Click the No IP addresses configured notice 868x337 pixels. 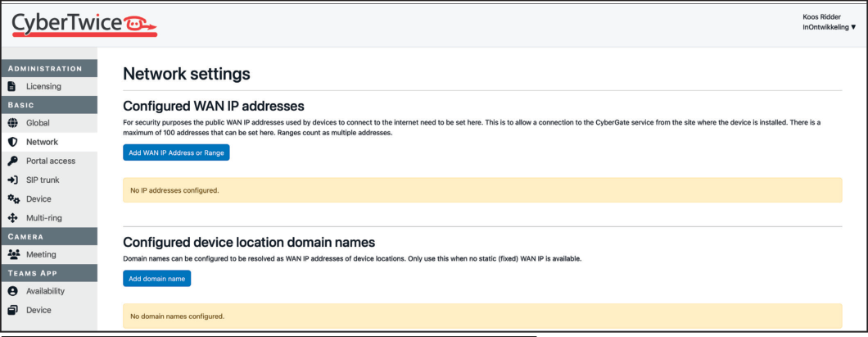(482, 190)
